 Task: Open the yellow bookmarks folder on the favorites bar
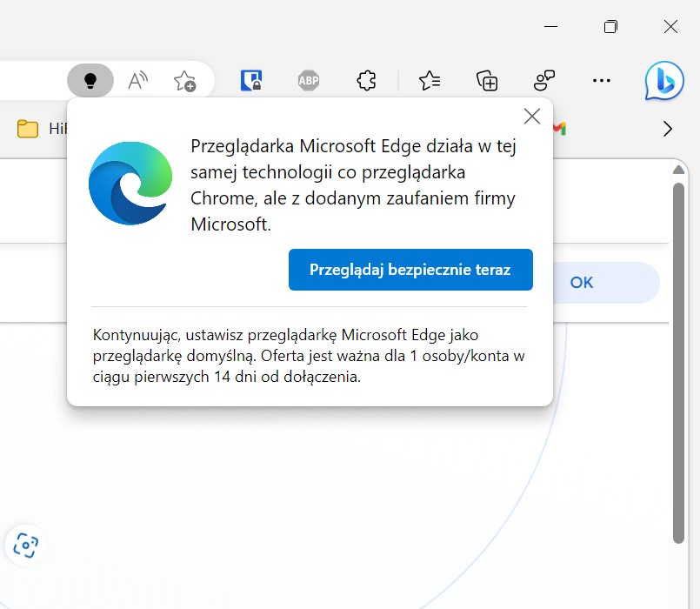coord(29,129)
